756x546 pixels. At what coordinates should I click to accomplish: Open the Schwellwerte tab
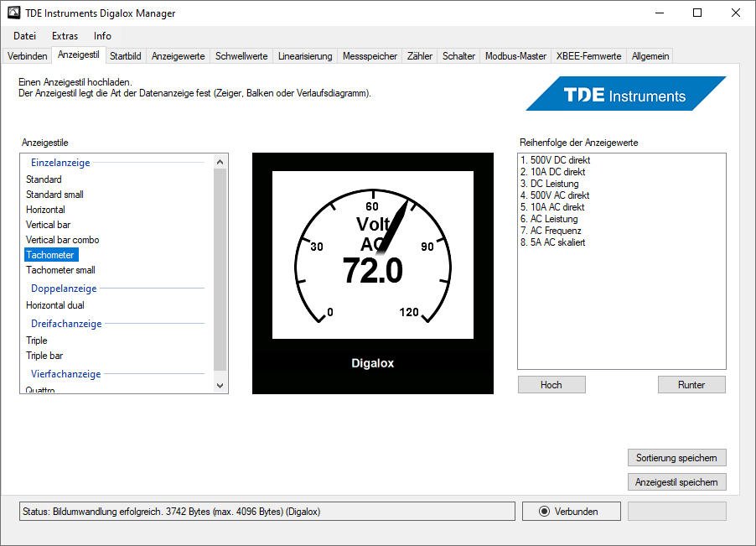pos(241,56)
